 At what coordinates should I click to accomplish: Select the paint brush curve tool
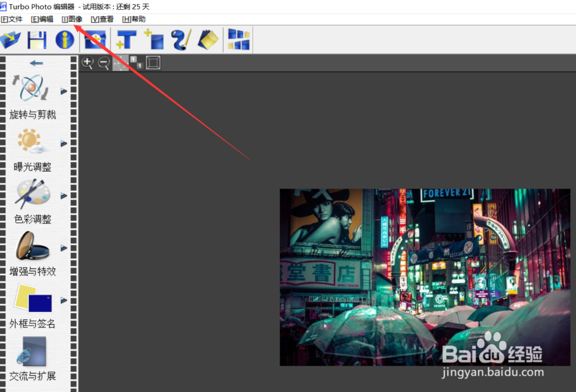[x=181, y=39]
